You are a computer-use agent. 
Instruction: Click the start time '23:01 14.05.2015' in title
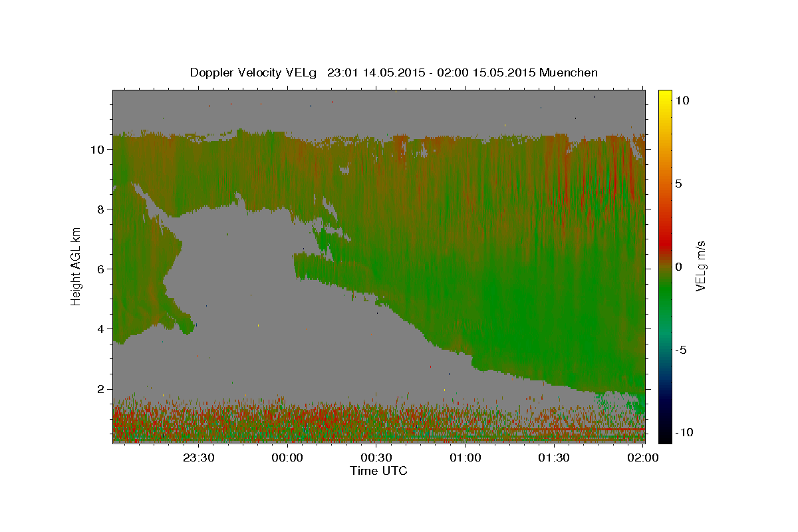[x=374, y=72]
